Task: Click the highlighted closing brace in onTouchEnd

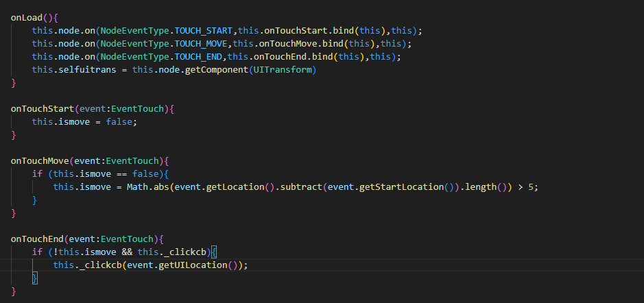Action: pyautogui.click(x=35, y=278)
